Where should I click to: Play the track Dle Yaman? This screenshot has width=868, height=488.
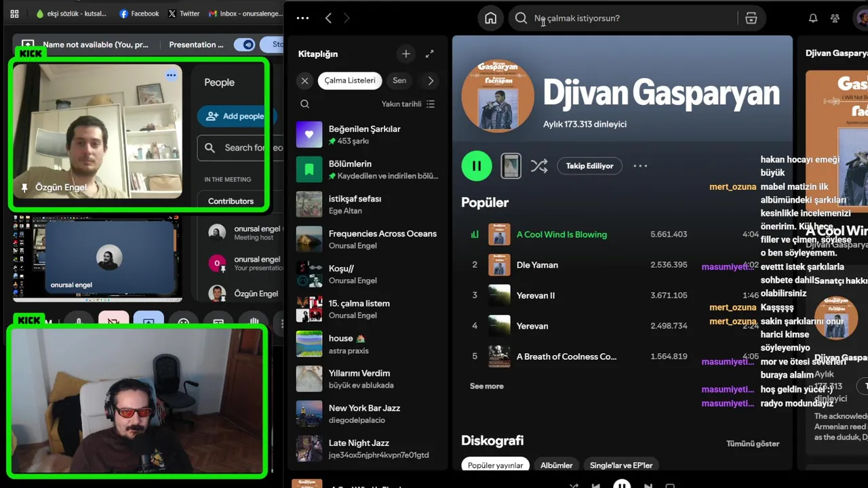coord(537,265)
